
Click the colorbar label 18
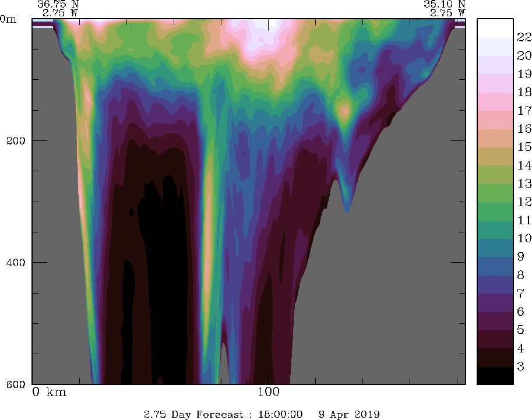click(524, 92)
